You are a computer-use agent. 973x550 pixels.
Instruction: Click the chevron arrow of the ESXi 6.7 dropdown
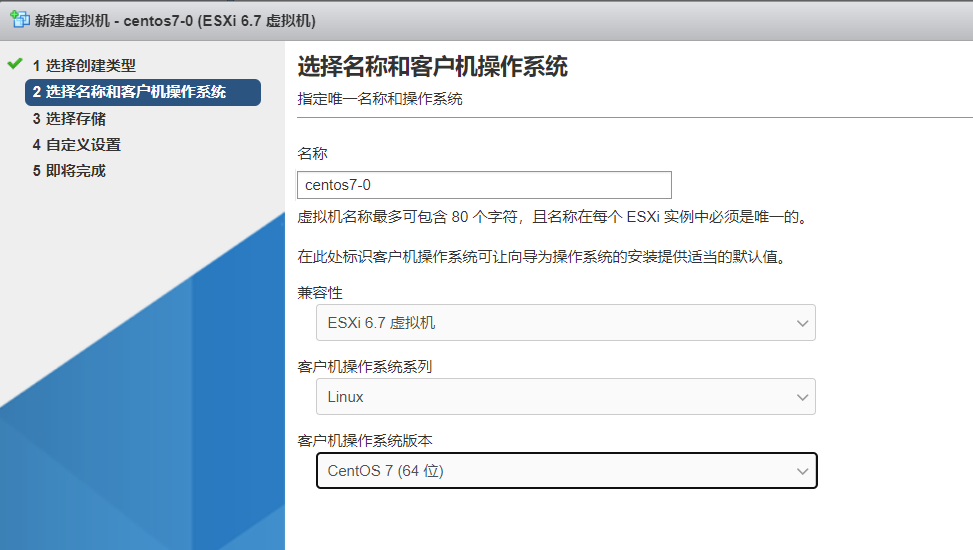coord(802,323)
